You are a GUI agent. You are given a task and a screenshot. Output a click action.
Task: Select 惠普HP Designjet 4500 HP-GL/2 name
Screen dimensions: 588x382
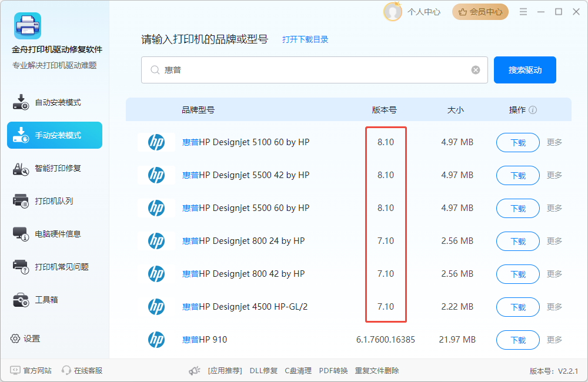coord(245,307)
